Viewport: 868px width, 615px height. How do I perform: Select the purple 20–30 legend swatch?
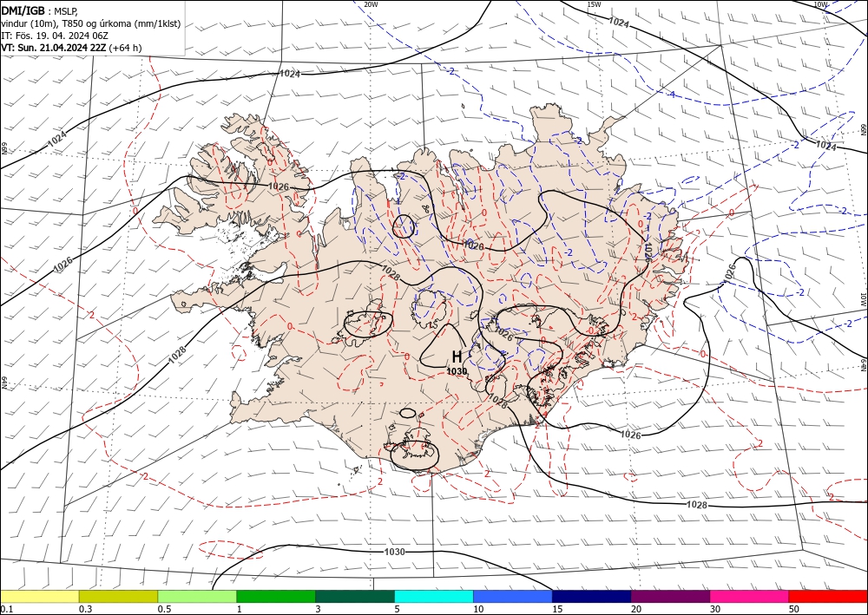[670, 596]
